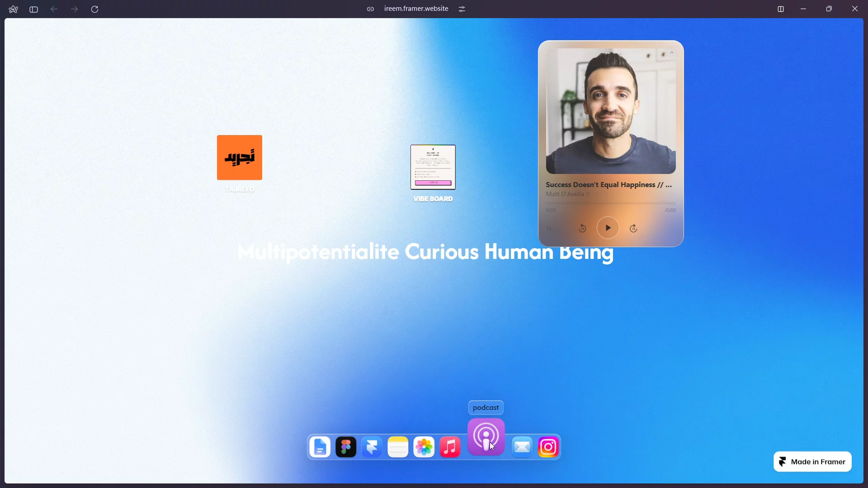The height and width of the screenshot is (488, 868).
Task: Open the Matt D'Avella podcast link
Action: [567, 194]
